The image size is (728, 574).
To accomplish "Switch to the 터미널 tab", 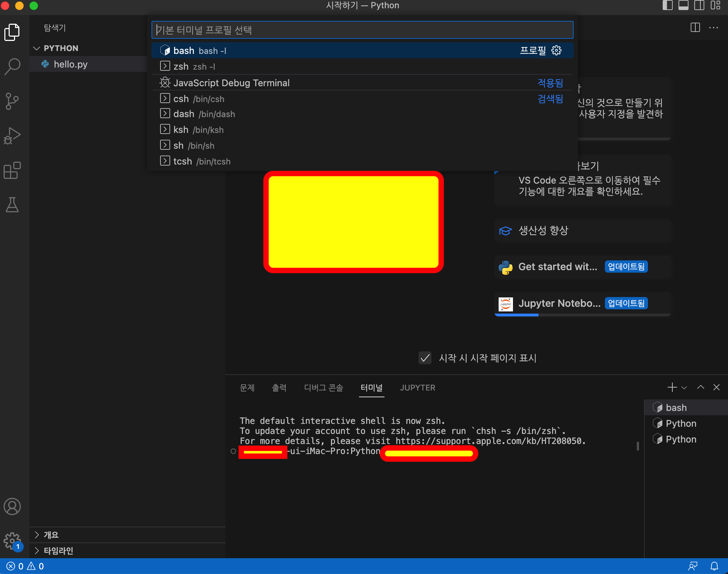I will point(372,388).
